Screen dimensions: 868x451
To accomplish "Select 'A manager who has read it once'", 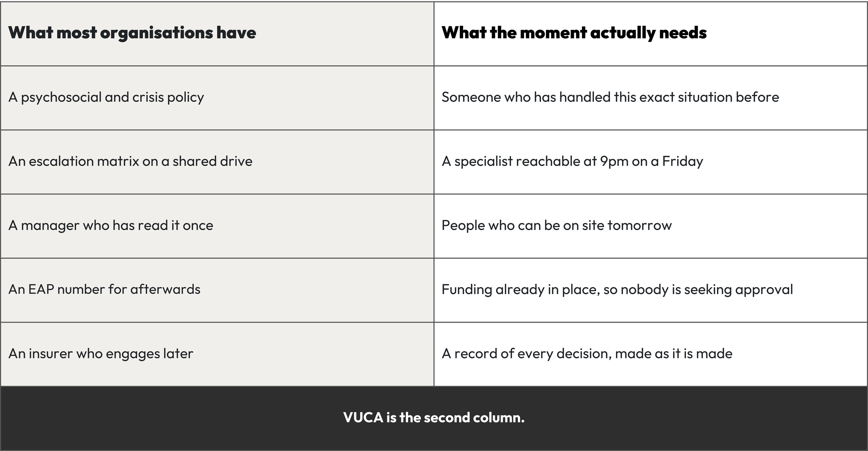I will tap(217, 226).
